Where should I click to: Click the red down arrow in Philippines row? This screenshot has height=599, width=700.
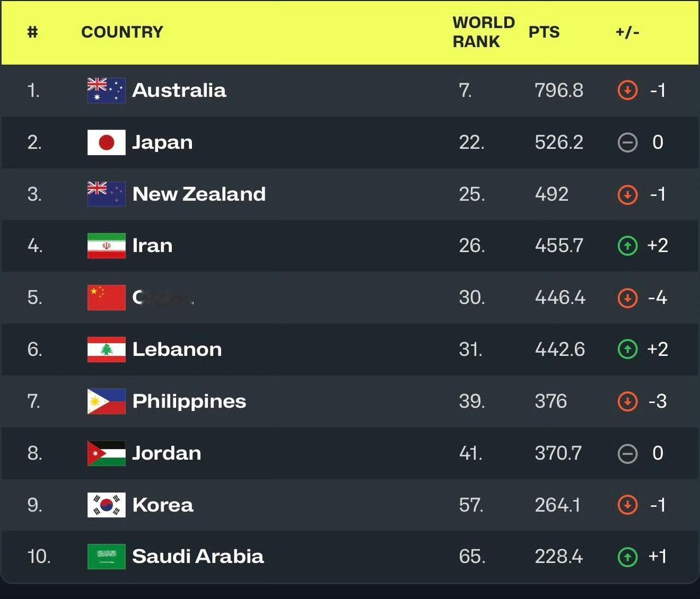pos(627,401)
